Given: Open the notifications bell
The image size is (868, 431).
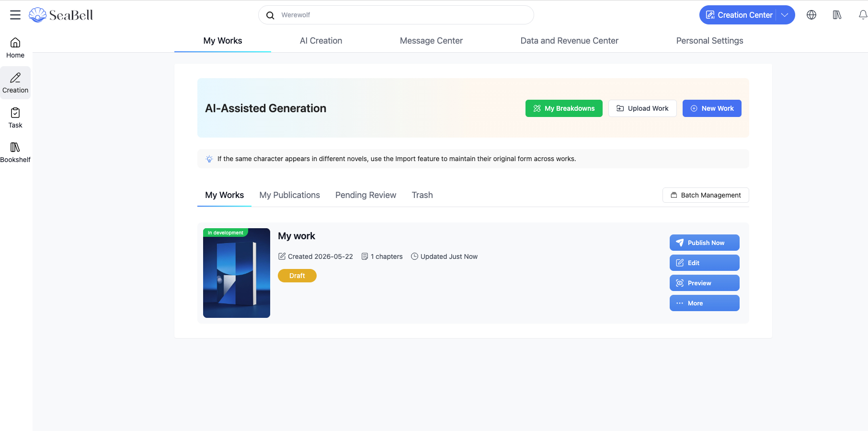Looking at the screenshot, I should [x=863, y=15].
